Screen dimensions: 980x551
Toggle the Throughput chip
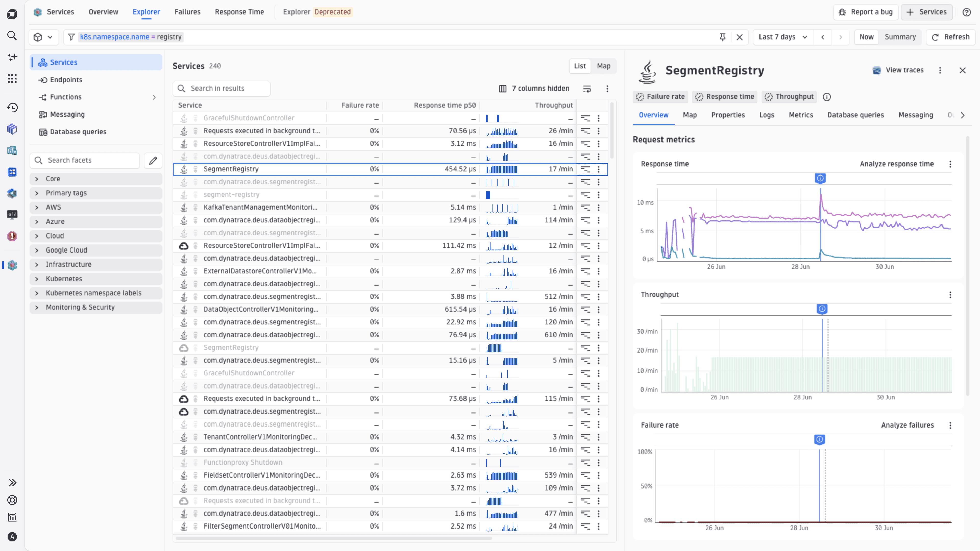tap(789, 97)
